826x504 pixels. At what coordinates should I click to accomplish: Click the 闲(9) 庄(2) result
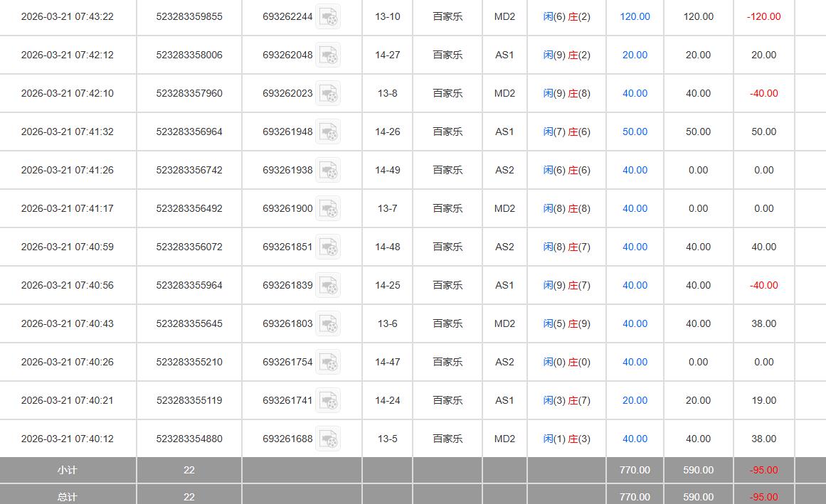tap(566, 55)
